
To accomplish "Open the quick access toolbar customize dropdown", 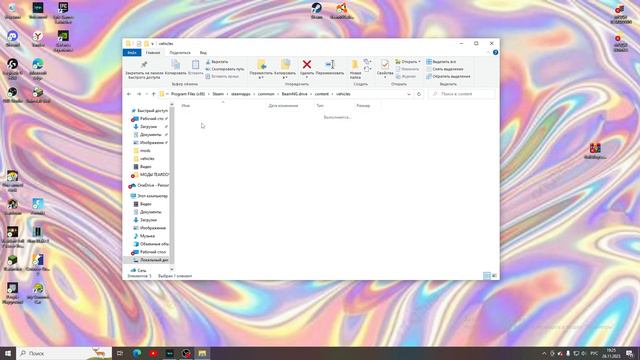I will point(152,44).
